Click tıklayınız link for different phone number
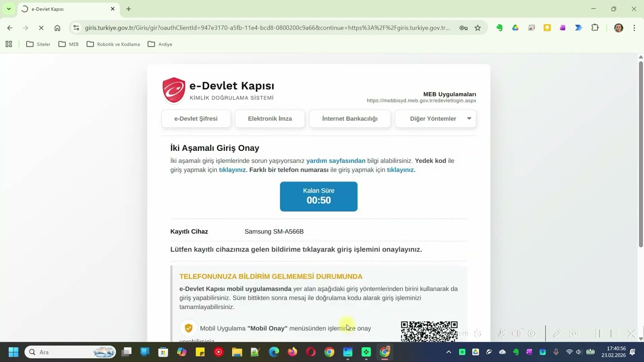This screenshot has height=362, width=644. coord(401,170)
